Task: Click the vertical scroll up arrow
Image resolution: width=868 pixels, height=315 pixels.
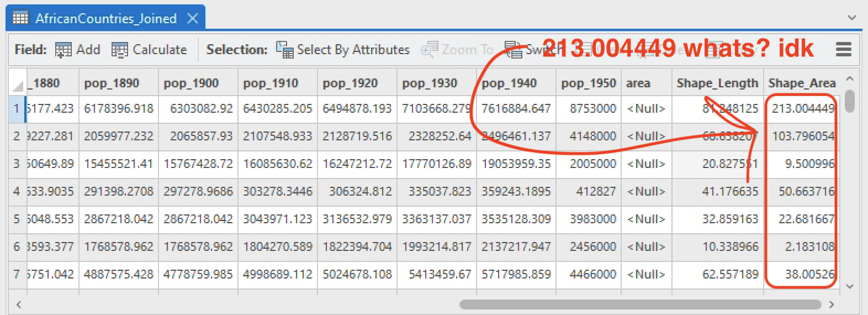Action: [850, 78]
